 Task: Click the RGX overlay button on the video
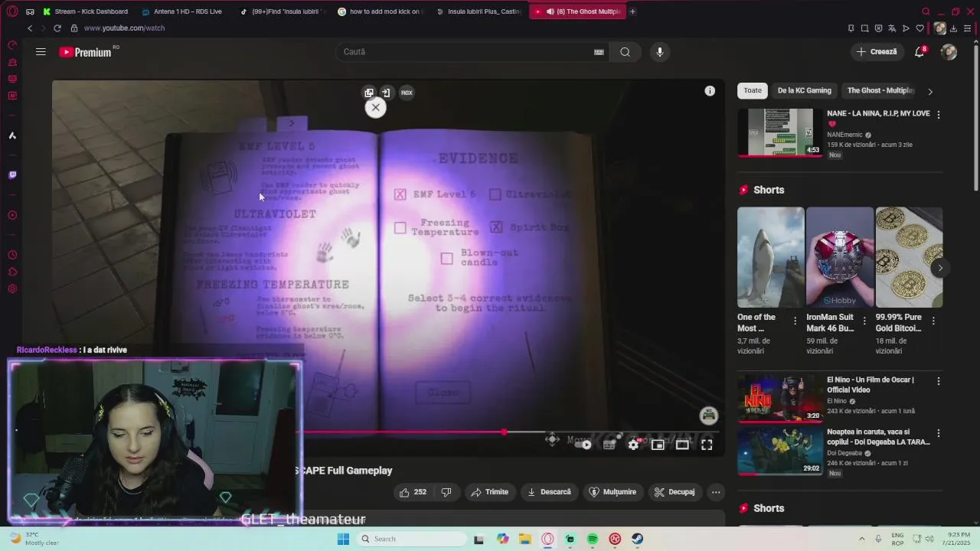407,93
